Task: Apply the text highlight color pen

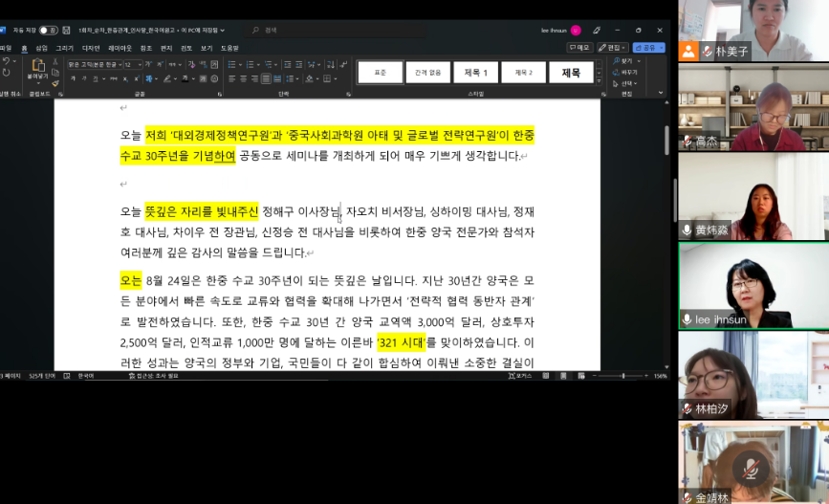Action: point(168,78)
